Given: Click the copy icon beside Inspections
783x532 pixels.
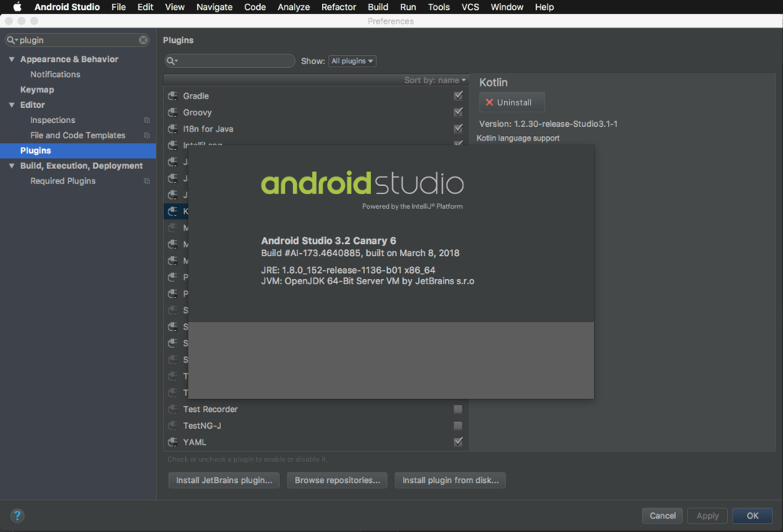Looking at the screenshot, I should (147, 120).
